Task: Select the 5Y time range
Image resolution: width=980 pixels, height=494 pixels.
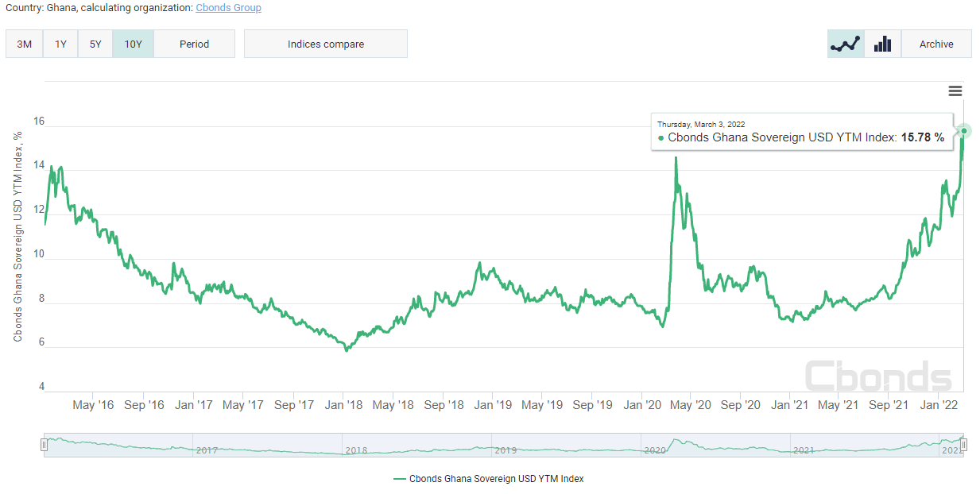Action: pos(95,44)
